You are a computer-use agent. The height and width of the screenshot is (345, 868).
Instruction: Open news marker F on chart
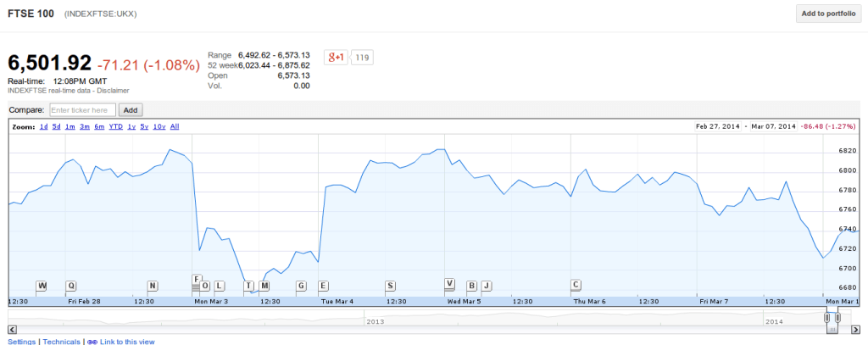click(x=197, y=279)
